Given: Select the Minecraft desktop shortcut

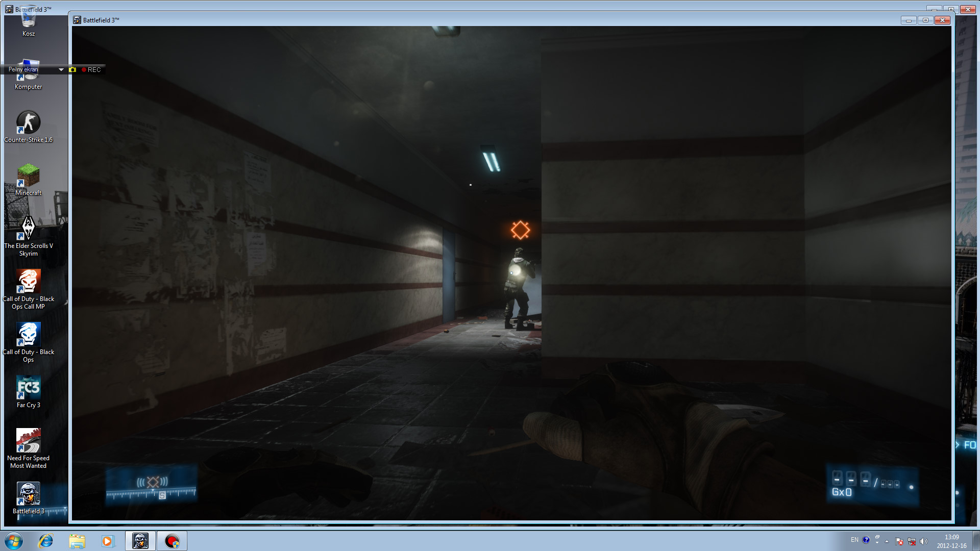Looking at the screenshot, I should pos(29,180).
